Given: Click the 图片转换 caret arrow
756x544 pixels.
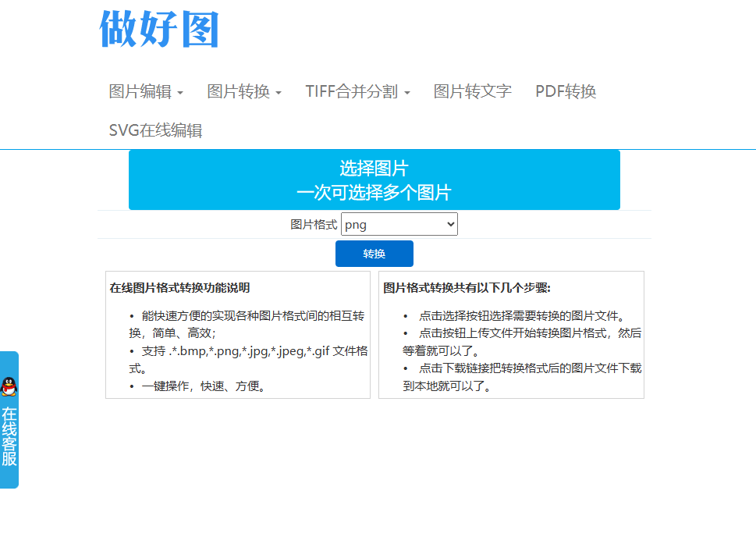Looking at the screenshot, I should [280, 93].
